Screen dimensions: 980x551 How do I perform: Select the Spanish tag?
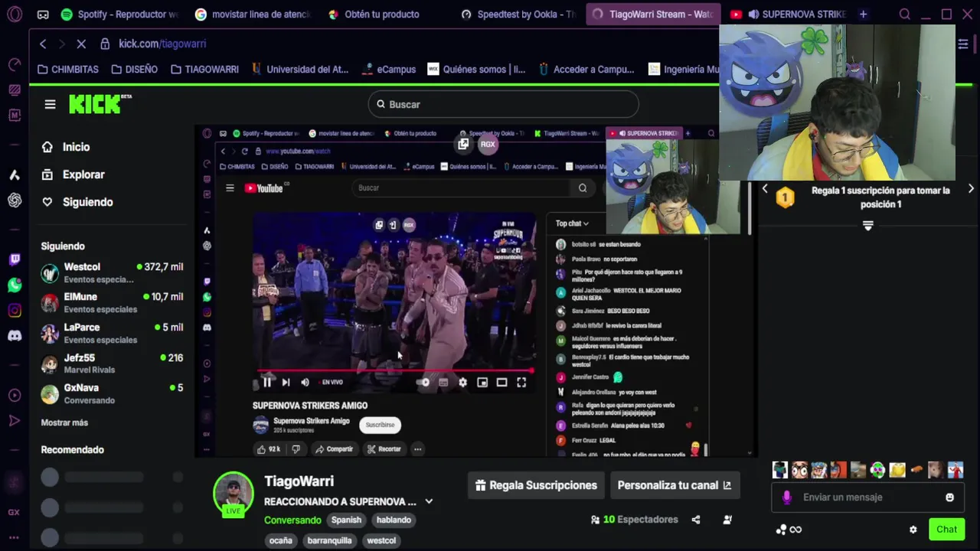pos(346,520)
